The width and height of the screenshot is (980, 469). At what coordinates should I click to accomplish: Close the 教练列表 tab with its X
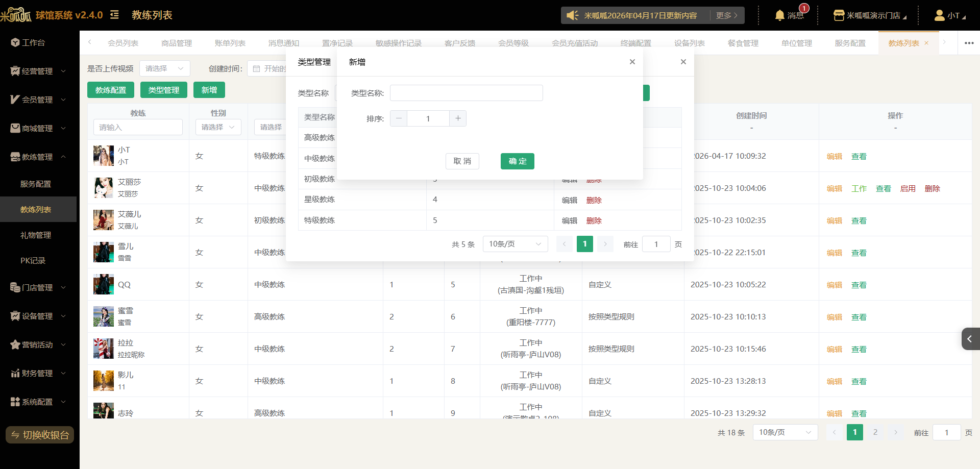pyautogui.click(x=926, y=43)
